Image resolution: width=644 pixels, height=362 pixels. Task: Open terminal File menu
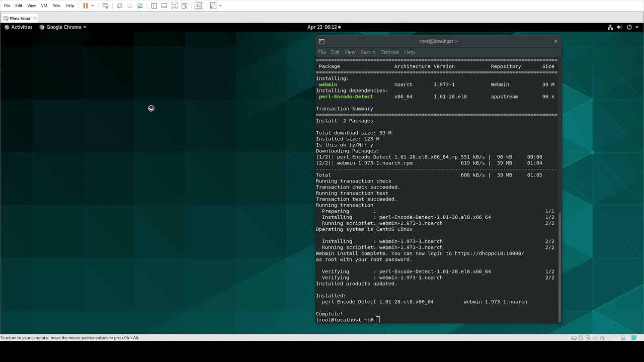(322, 52)
